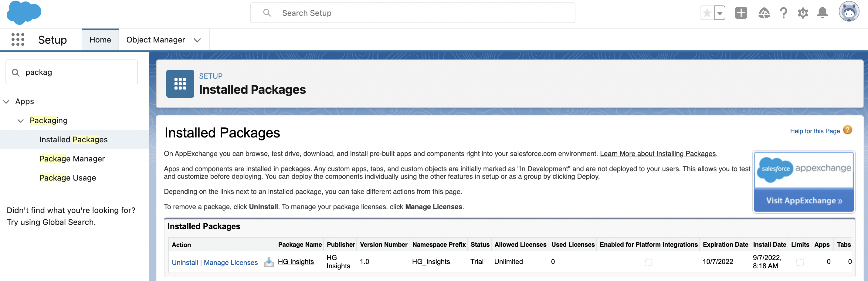The width and height of the screenshot is (868, 281).
Task: Open Learn More about Installing Packages
Action: pos(658,154)
